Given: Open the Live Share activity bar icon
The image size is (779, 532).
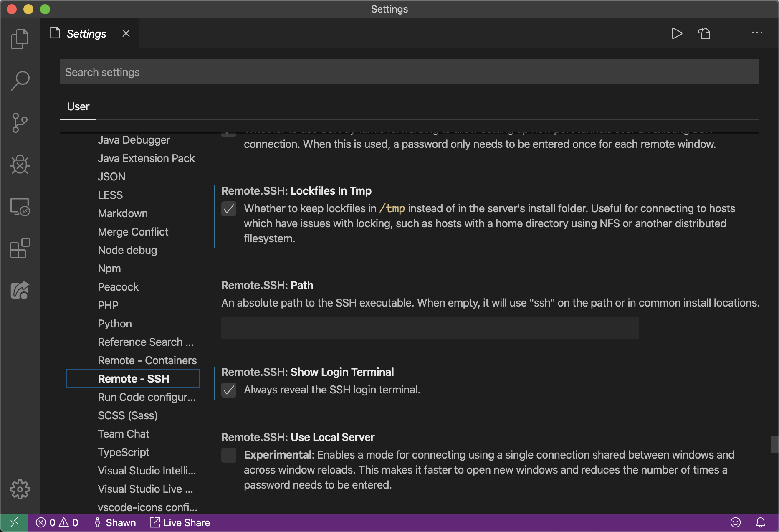Looking at the screenshot, I should pyautogui.click(x=20, y=290).
